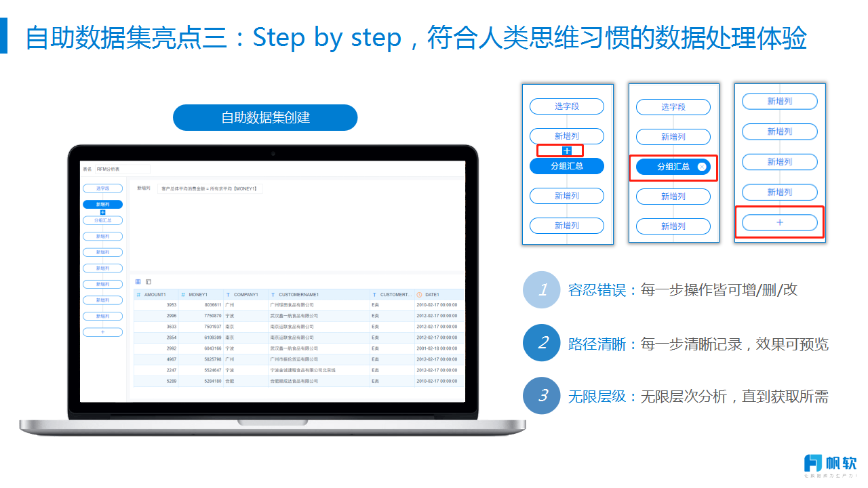Click the clock icon of the DATE1 column
This screenshot has height=488, width=868.
coord(419,295)
